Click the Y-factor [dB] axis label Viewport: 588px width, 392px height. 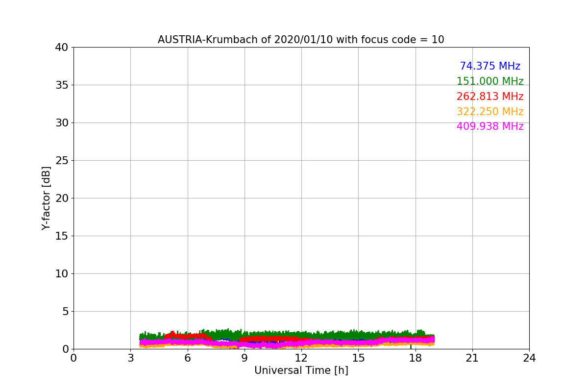pos(46,198)
